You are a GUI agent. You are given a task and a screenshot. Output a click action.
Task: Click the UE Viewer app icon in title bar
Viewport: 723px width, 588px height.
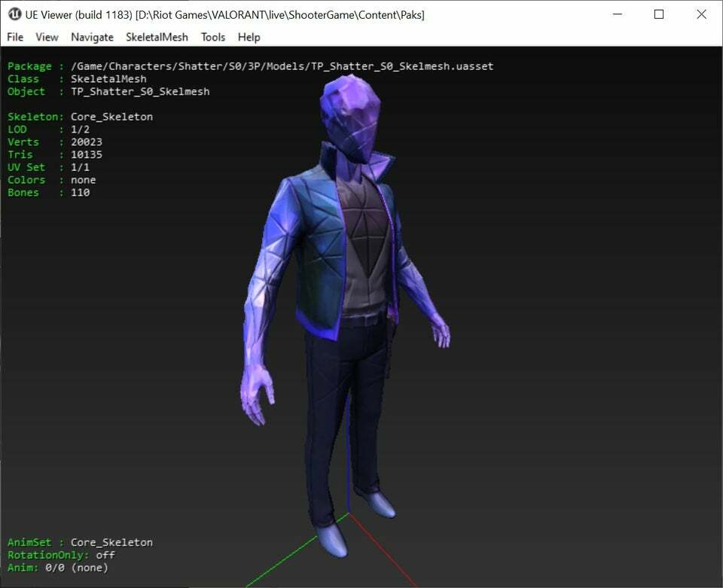15,14
